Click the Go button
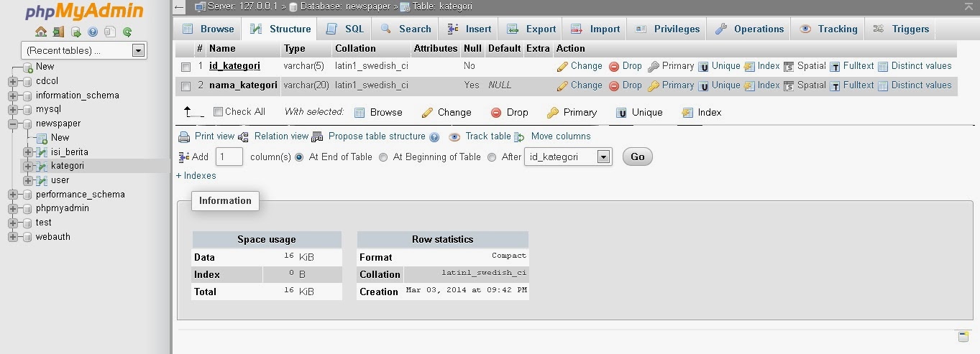 [637, 157]
